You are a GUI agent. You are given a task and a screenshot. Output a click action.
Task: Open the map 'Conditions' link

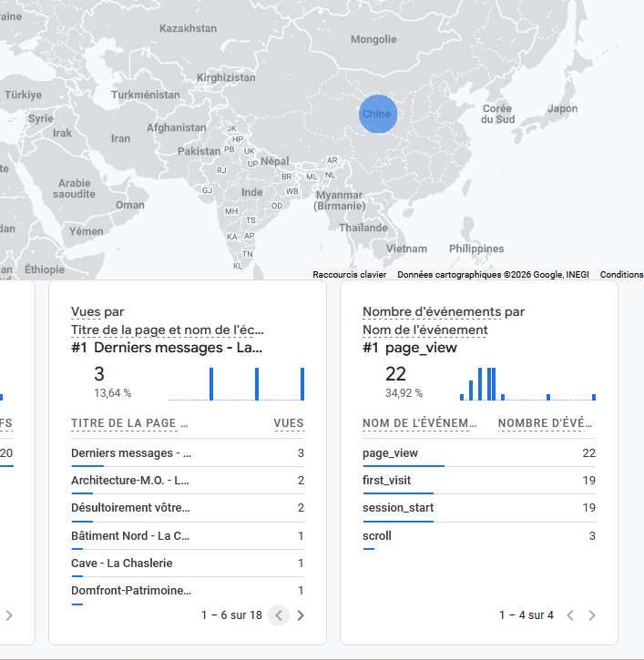pyautogui.click(x=621, y=274)
